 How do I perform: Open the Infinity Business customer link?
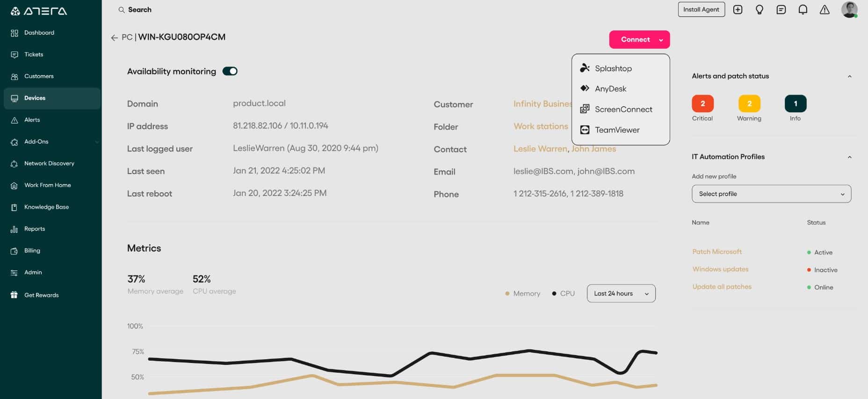pyautogui.click(x=542, y=104)
